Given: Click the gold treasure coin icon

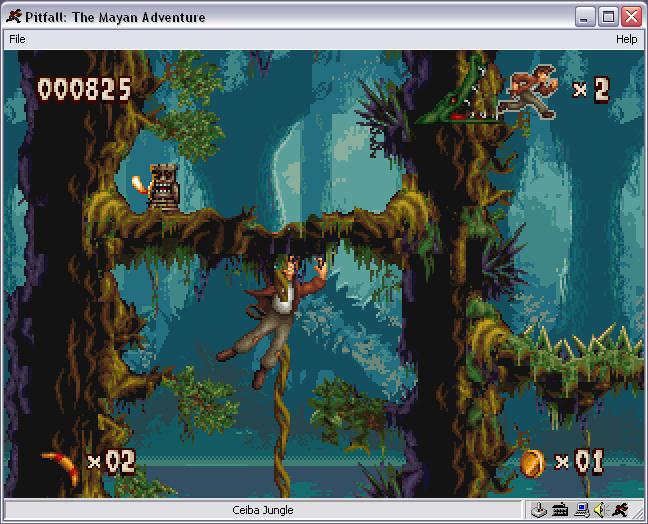Looking at the screenshot, I should 532,463.
